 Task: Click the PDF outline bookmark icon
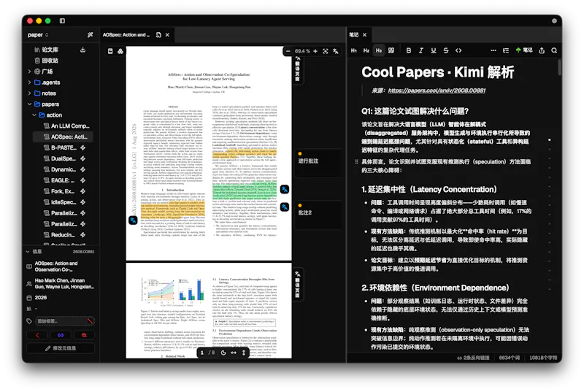pyautogui.click(x=110, y=51)
